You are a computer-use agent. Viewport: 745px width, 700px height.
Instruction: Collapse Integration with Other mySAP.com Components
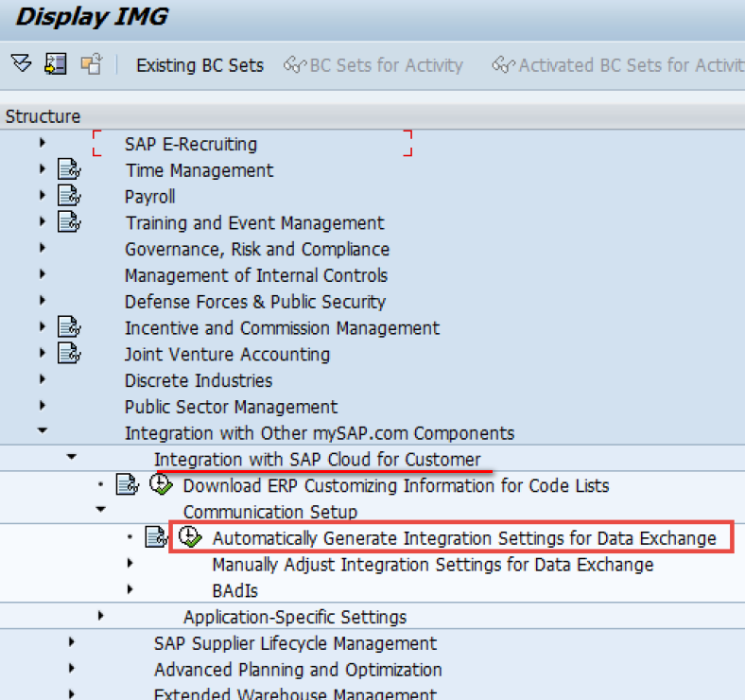42,432
